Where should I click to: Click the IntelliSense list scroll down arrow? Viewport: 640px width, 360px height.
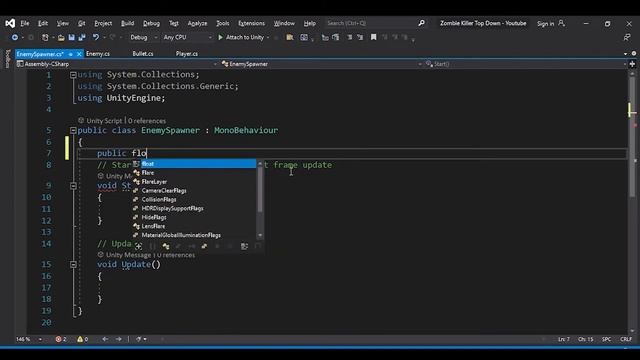click(x=260, y=236)
